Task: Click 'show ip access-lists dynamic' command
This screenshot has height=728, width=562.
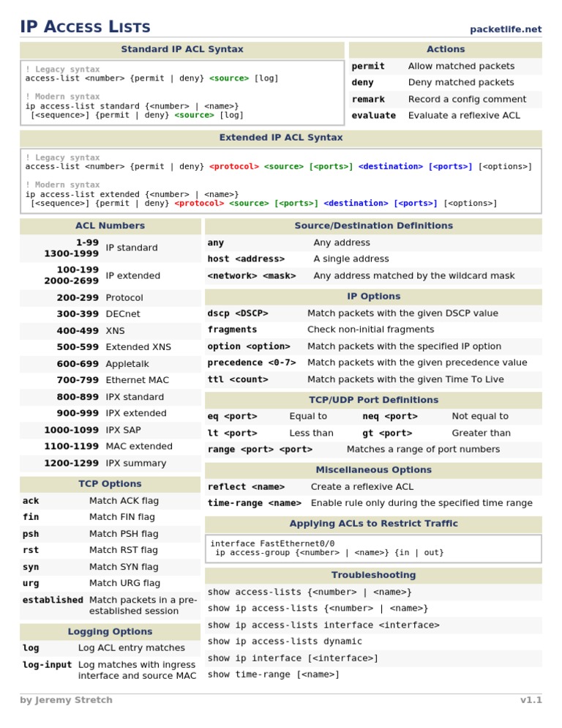Action: coord(285,641)
